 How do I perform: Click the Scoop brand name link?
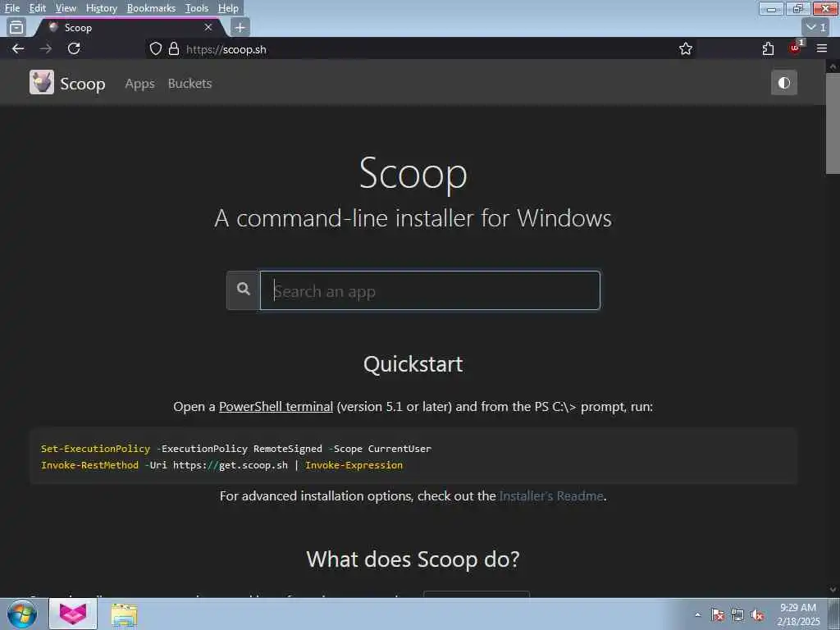pos(83,84)
